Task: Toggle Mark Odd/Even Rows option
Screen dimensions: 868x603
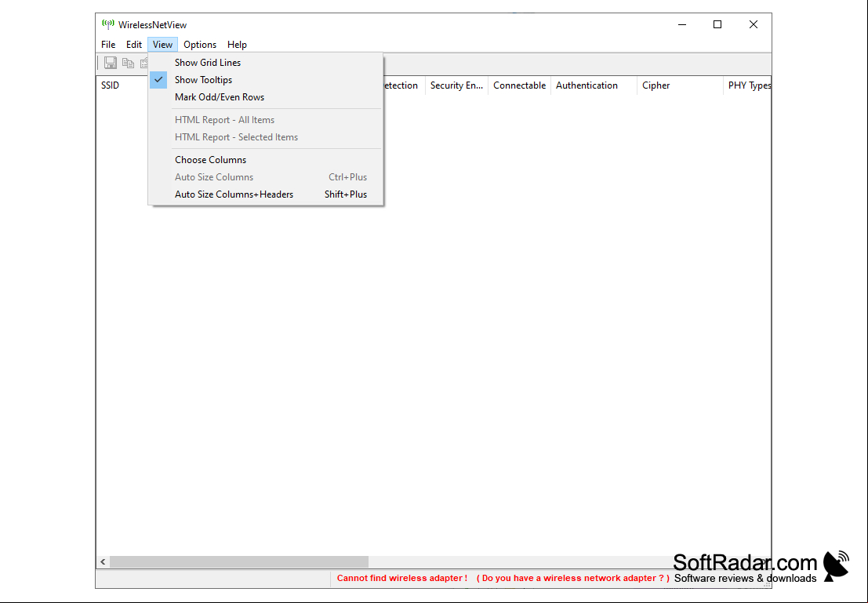Action: (266, 97)
